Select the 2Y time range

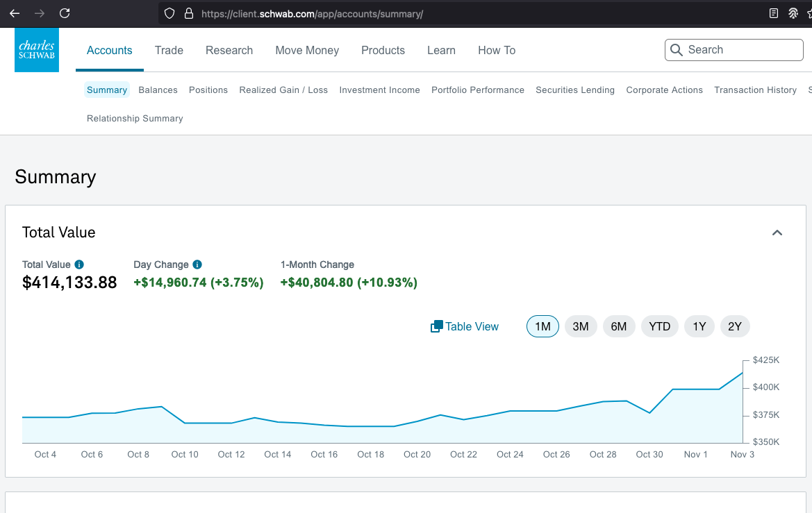(x=735, y=327)
